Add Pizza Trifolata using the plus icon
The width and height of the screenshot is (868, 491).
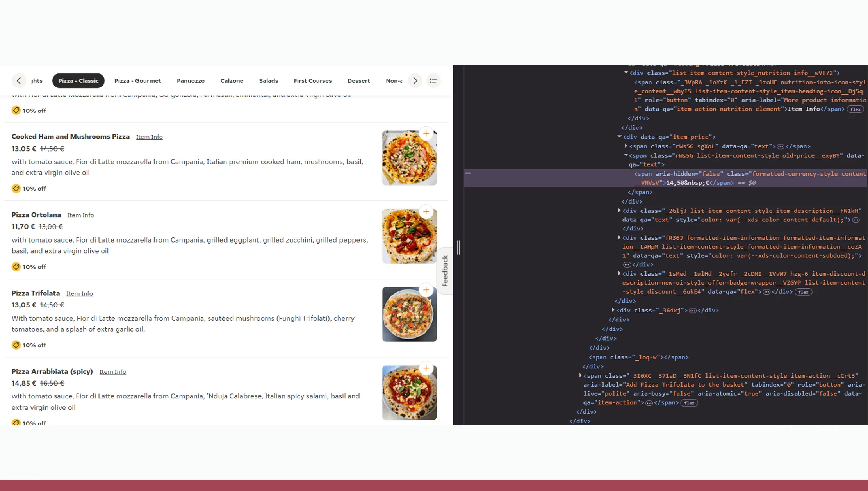coord(426,290)
